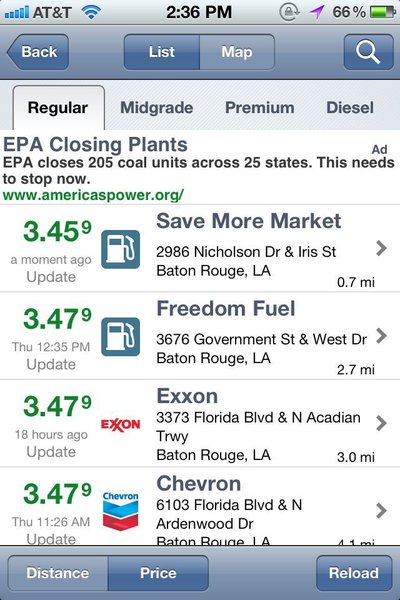Open Exxon station details chevron
The height and width of the screenshot is (600, 400).
click(381, 423)
